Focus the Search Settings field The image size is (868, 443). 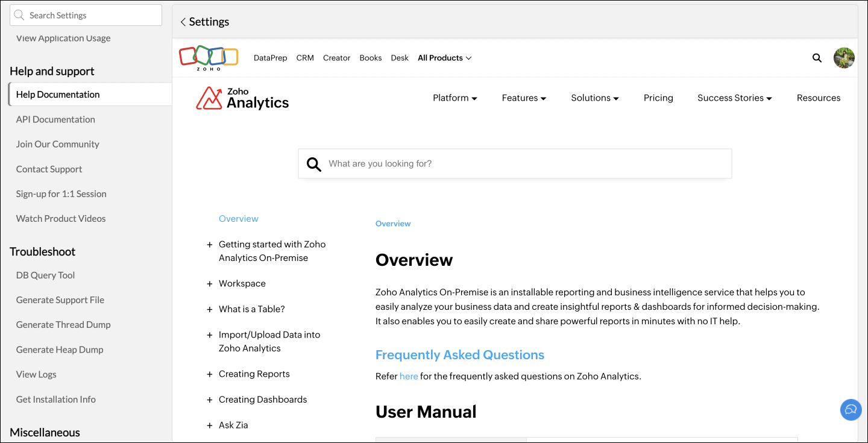click(86, 15)
